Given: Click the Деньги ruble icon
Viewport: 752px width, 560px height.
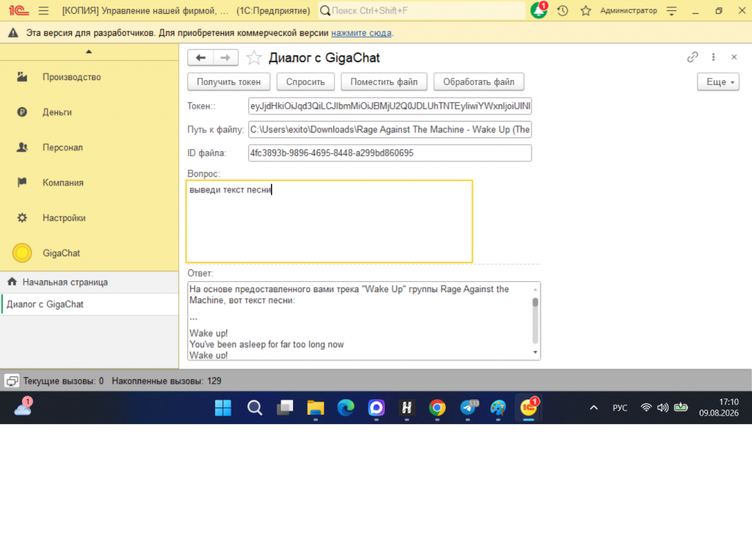Looking at the screenshot, I should click(x=22, y=112).
